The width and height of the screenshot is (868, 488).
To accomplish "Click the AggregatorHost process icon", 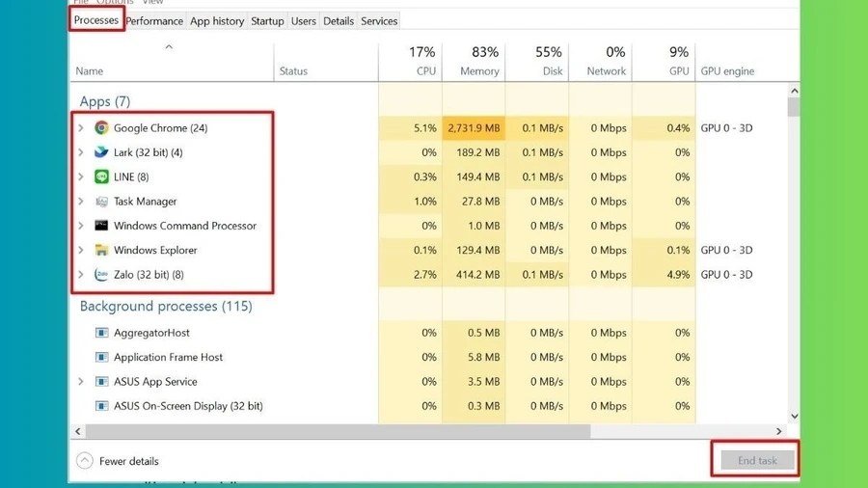I will [x=101, y=333].
